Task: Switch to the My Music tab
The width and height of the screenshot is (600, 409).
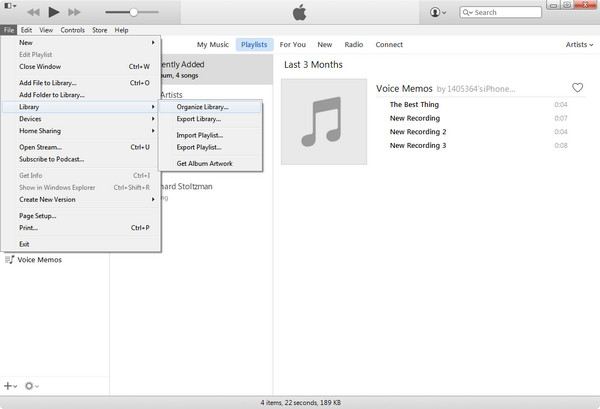Action: [x=213, y=45]
